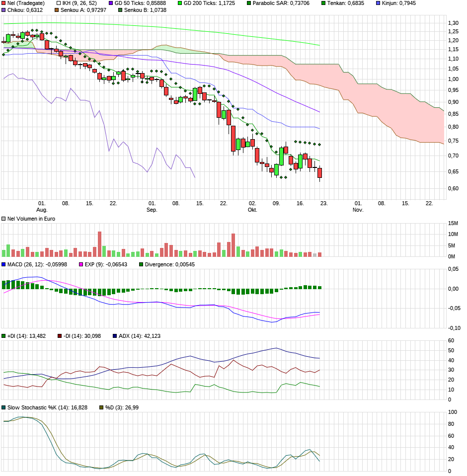Screen dimensions: 467x476
Task: Click the '+DI (14): 13,482' label
Action: coord(26,336)
